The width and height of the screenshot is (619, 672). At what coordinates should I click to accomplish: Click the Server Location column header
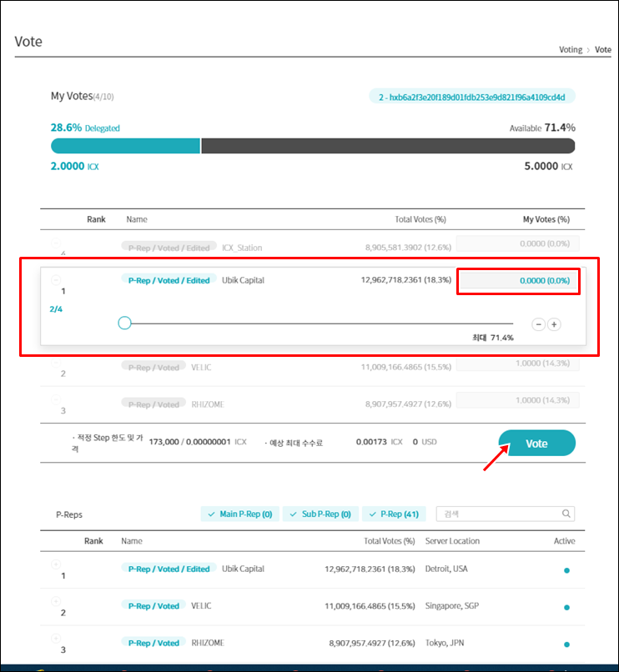pyautogui.click(x=452, y=541)
